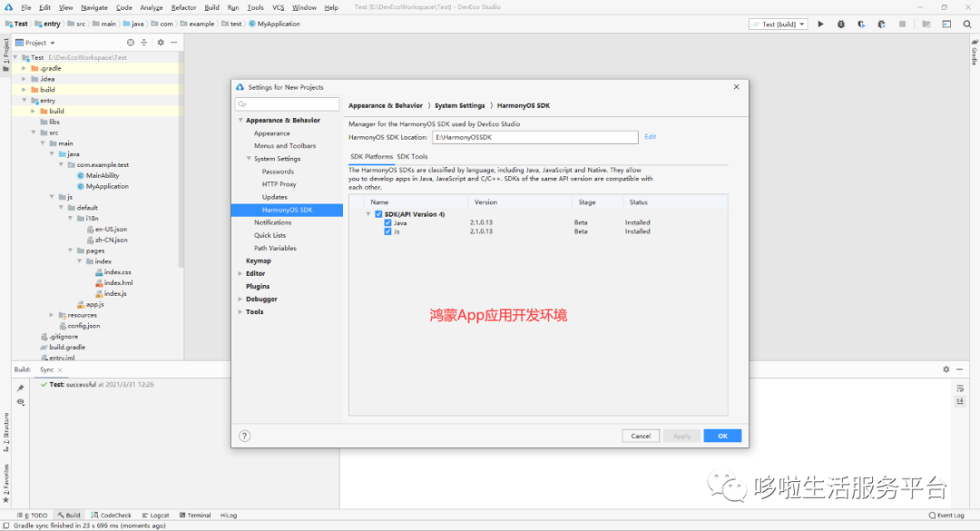Open the Test [build] configuration dropdown
This screenshot has height=531, width=980.
[779, 25]
